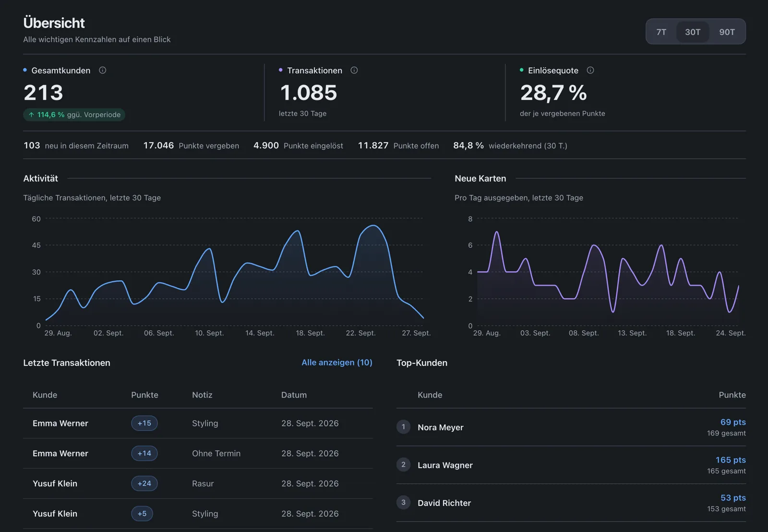768x532 pixels.
Task: Select the 84,8 % wiederkehrend stat
Action: click(x=510, y=145)
